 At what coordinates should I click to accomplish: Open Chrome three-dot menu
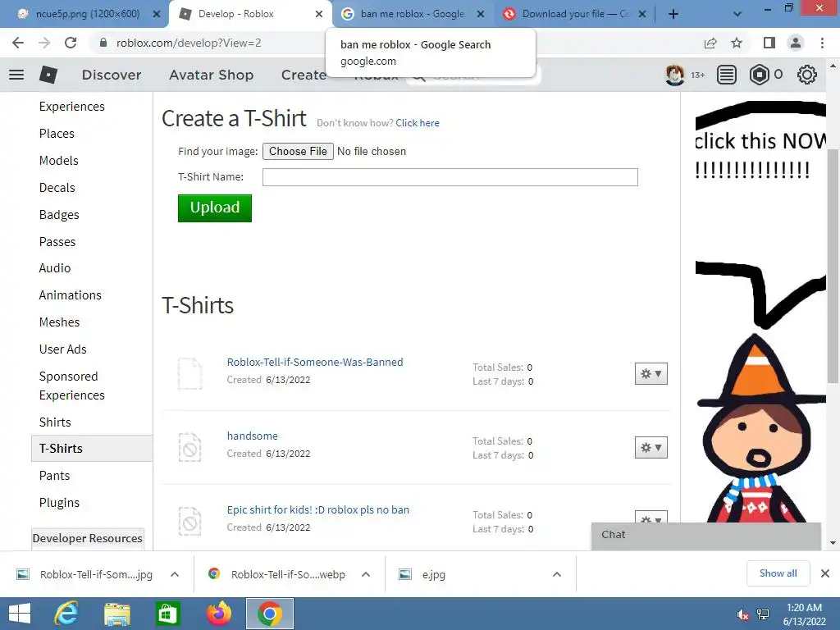(x=822, y=43)
